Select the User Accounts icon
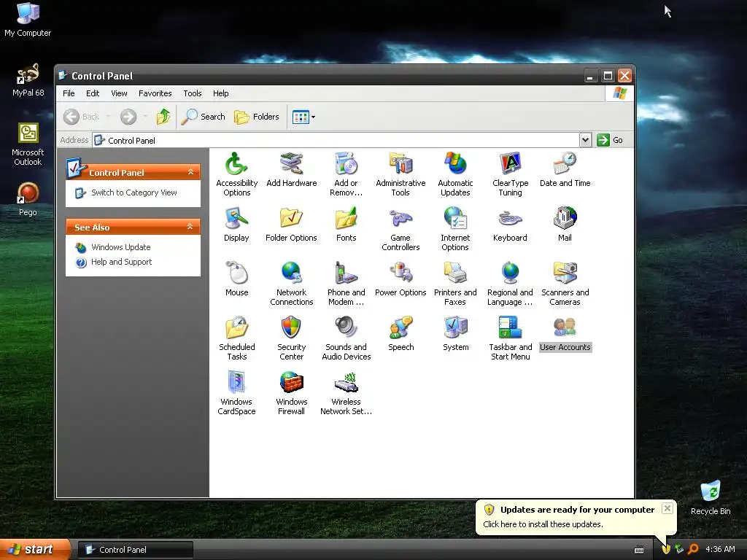 click(x=565, y=334)
